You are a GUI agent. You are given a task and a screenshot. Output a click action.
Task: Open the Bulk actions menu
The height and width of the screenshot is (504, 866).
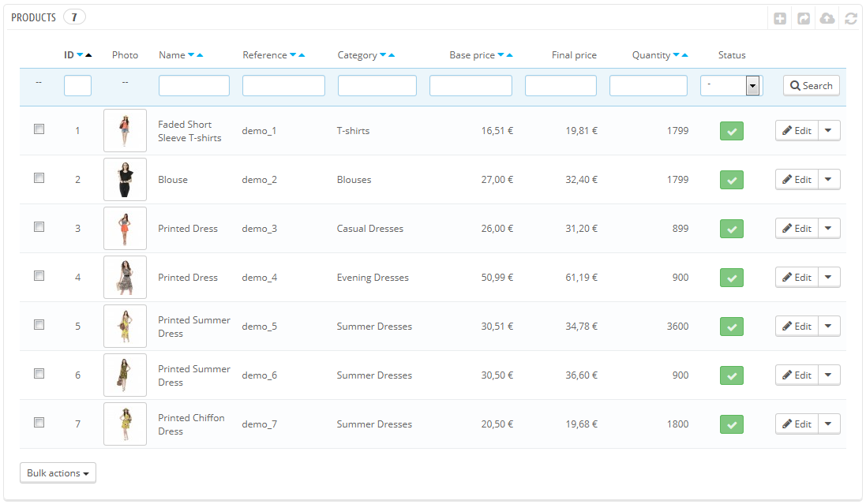click(58, 473)
